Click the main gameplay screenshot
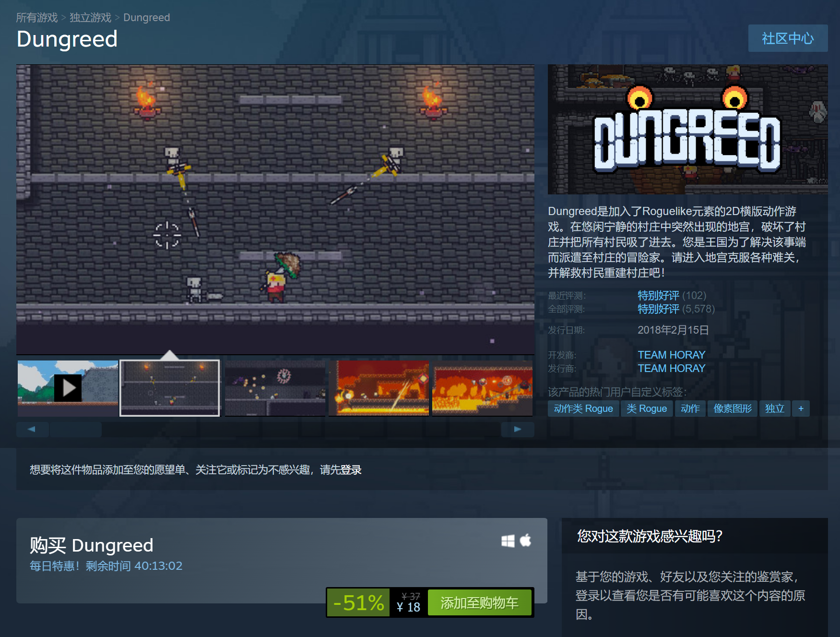Viewport: 840px width, 637px height. coord(275,210)
